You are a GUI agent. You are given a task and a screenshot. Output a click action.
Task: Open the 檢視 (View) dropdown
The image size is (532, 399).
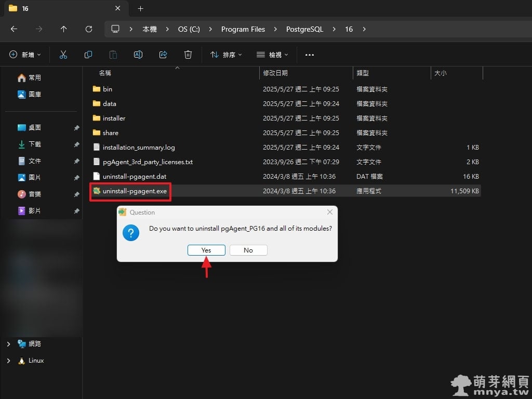[x=272, y=55]
